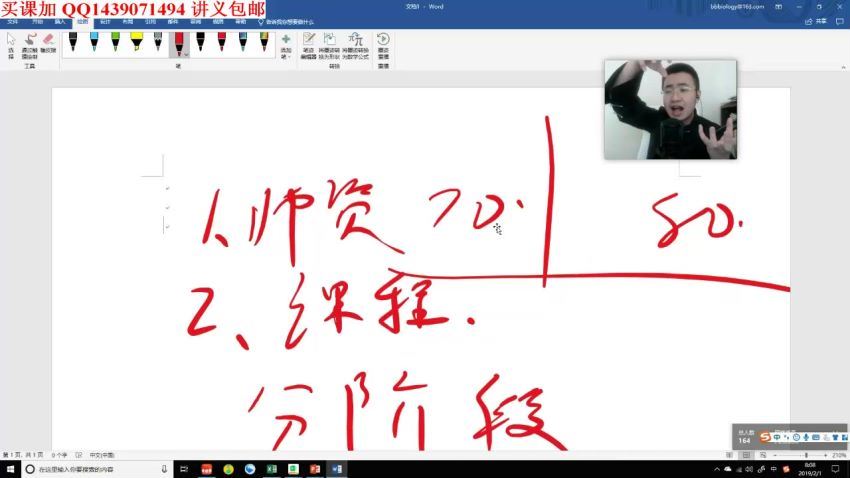850x478 pixels.
Task: Select the green pen
Action: [x=115, y=42]
